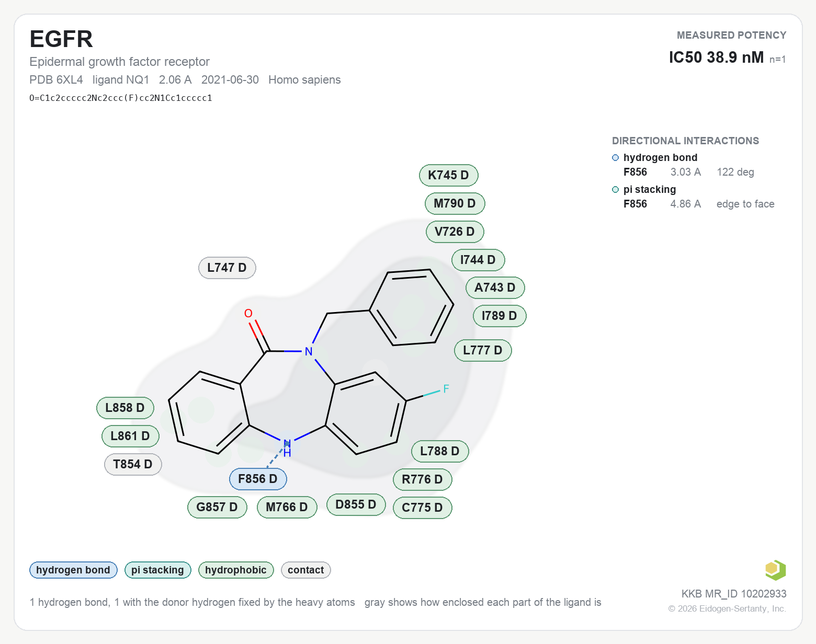This screenshot has height=644, width=816.
Task: Click the L858 D residue label
Action: pos(125,408)
